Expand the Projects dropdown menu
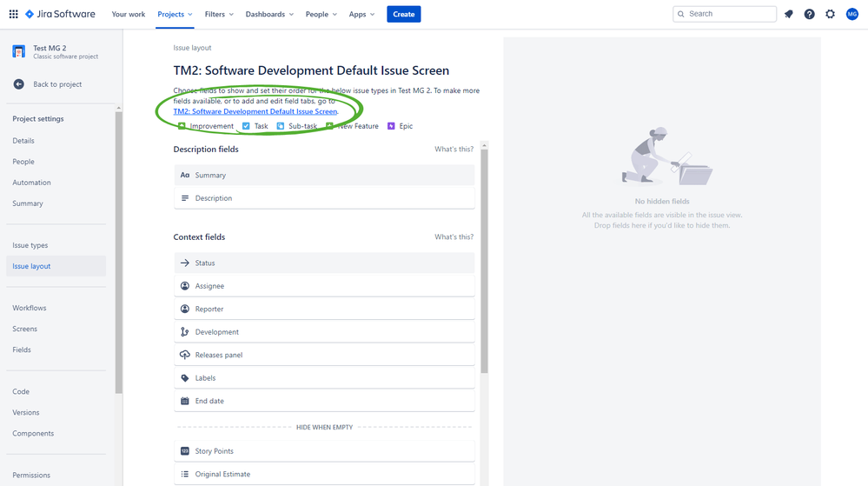This screenshot has height=486, width=868. point(175,15)
